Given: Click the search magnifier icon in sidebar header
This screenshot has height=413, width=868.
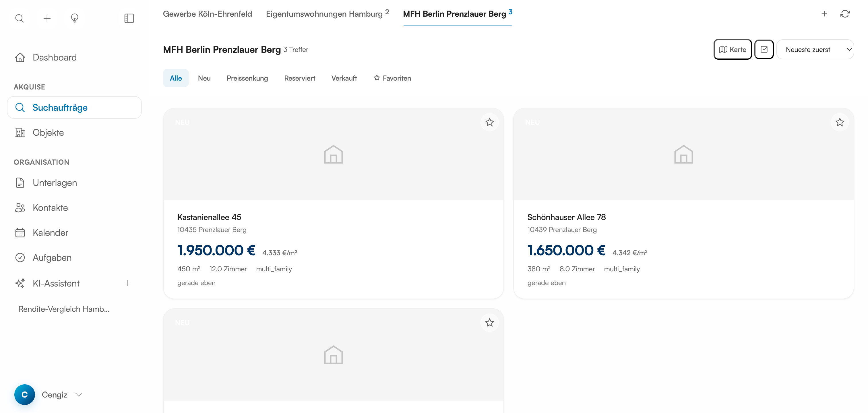Looking at the screenshot, I should [x=20, y=18].
